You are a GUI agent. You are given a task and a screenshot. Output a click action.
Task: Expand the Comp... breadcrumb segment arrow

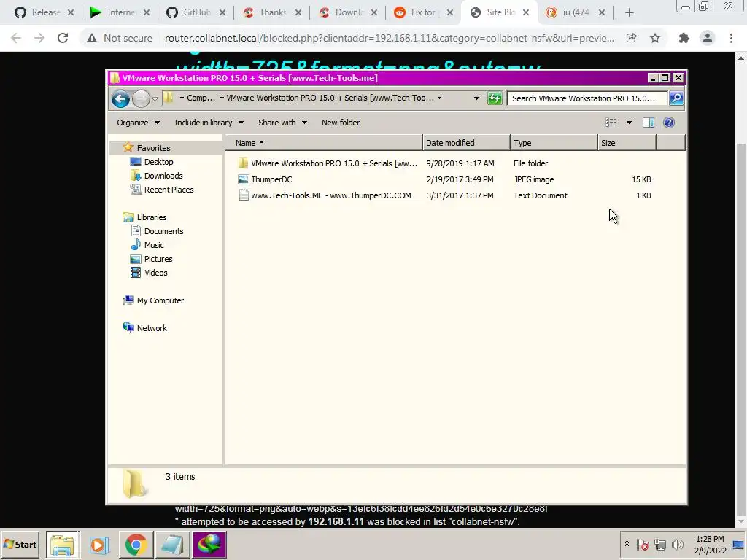coord(222,98)
